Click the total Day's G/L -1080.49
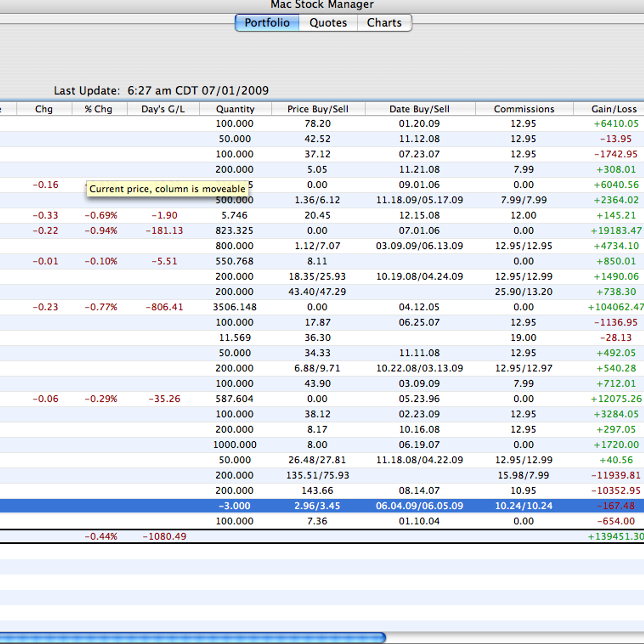 point(164,537)
